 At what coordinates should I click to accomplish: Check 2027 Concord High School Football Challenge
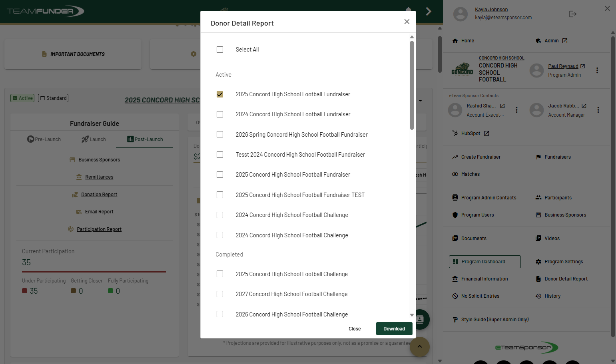pos(220,294)
